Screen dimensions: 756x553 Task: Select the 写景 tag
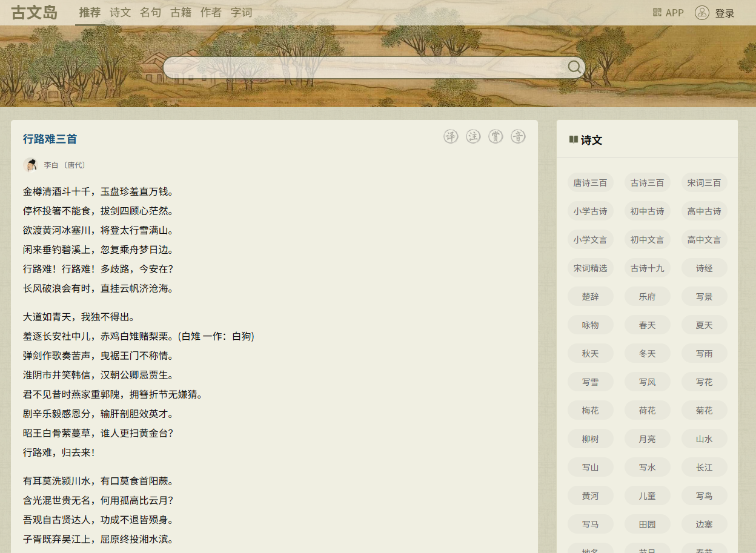[x=705, y=297]
